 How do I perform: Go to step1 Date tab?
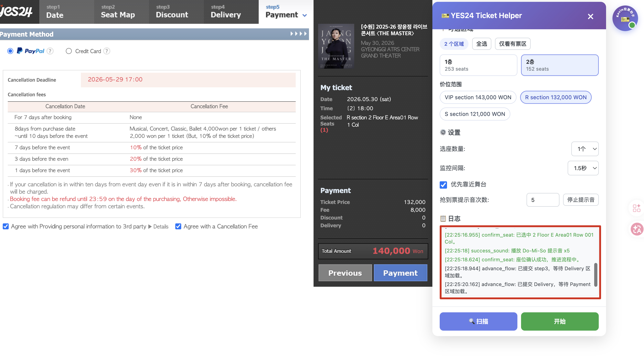pyautogui.click(x=67, y=12)
